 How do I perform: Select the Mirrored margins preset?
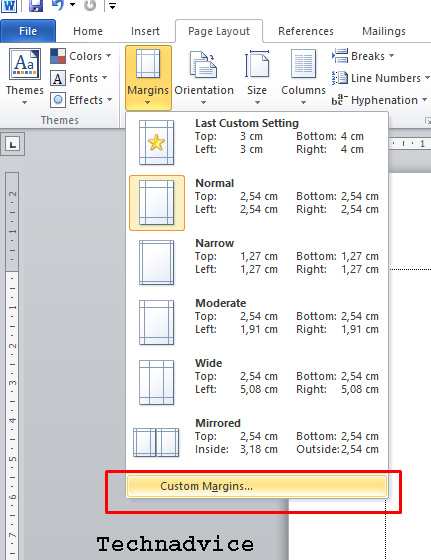[x=257, y=442]
